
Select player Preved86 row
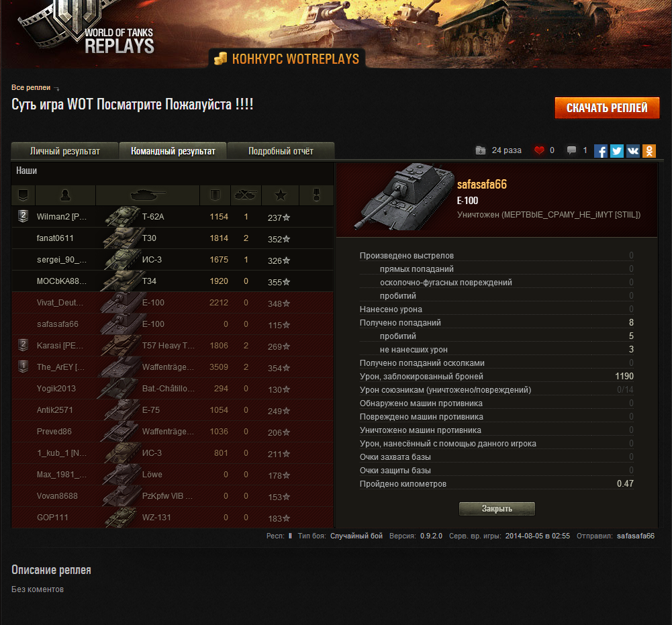pos(173,431)
